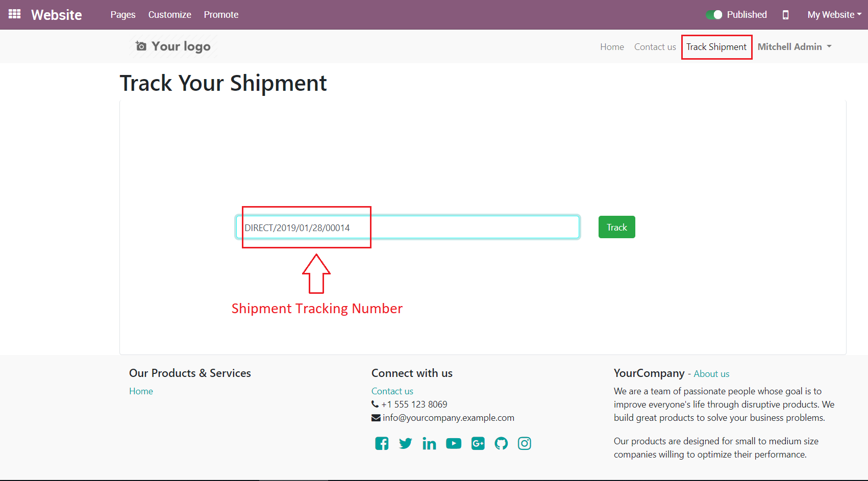
Task: Toggle the Published switch off
Action: coord(714,15)
